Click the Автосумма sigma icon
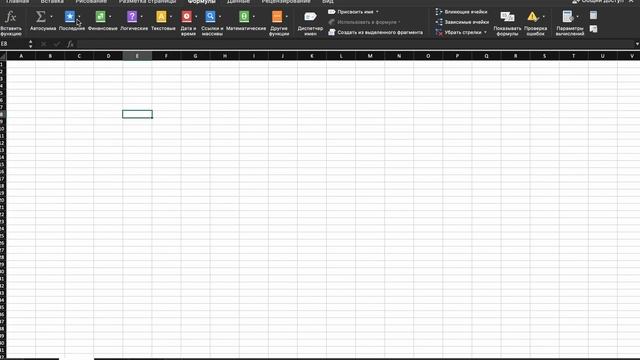Screen dimensions: 640x360 tap(40, 17)
